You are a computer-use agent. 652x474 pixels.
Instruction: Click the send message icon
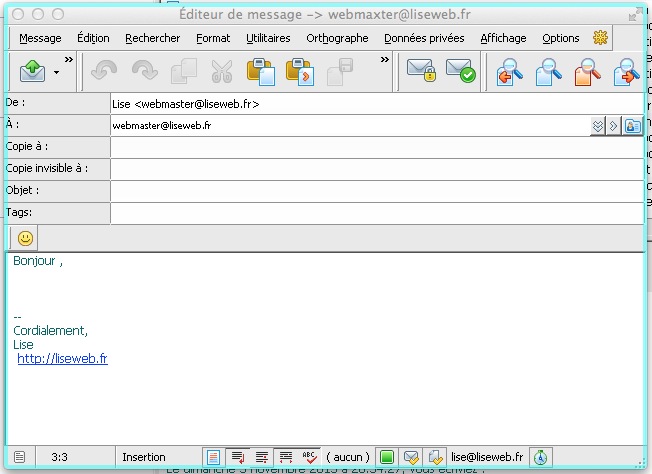(x=32, y=72)
